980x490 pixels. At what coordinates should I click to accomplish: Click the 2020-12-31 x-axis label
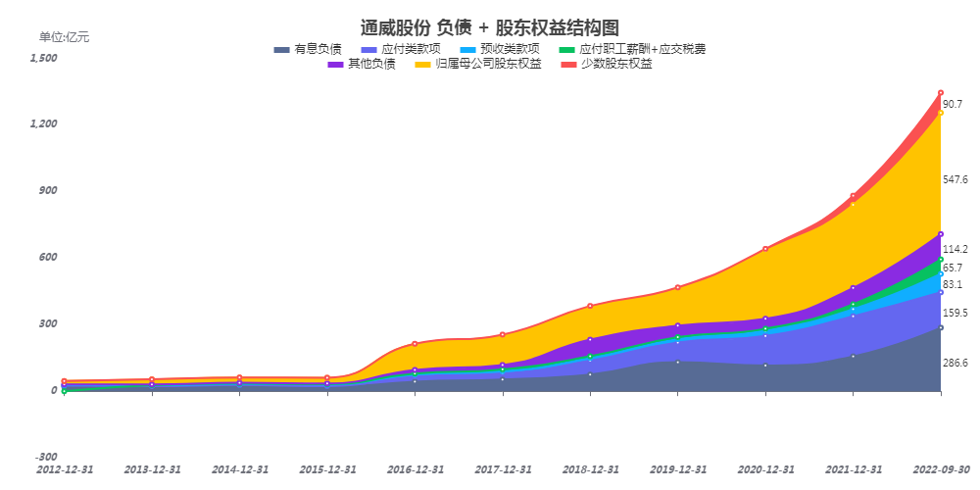(765, 469)
